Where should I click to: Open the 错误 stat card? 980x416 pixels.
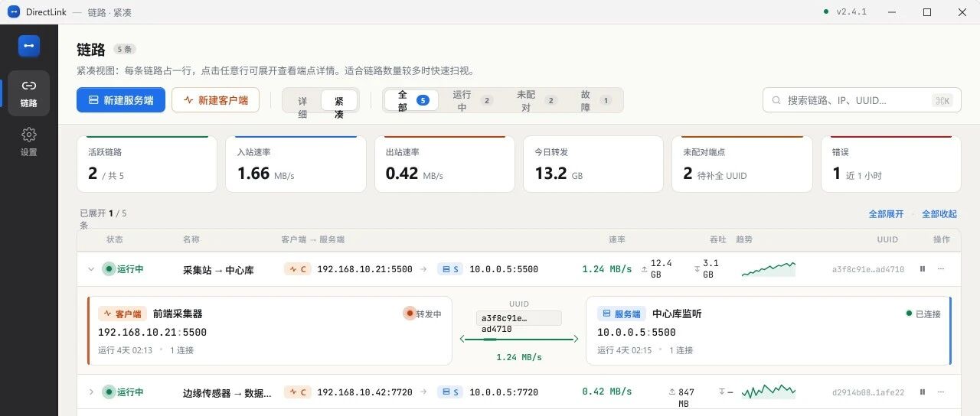point(890,164)
